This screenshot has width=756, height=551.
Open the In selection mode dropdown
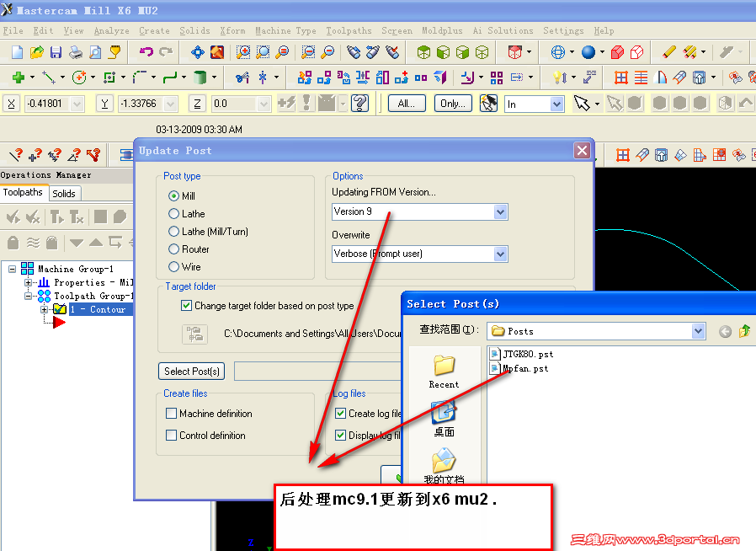556,104
